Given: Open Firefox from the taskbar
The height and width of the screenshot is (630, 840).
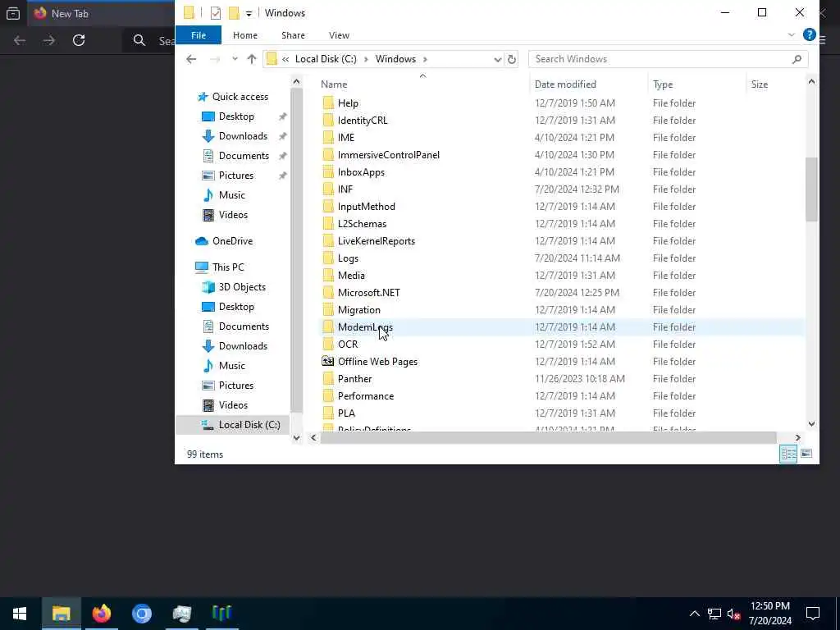Looking at the screenshot, I should [101, 614].
